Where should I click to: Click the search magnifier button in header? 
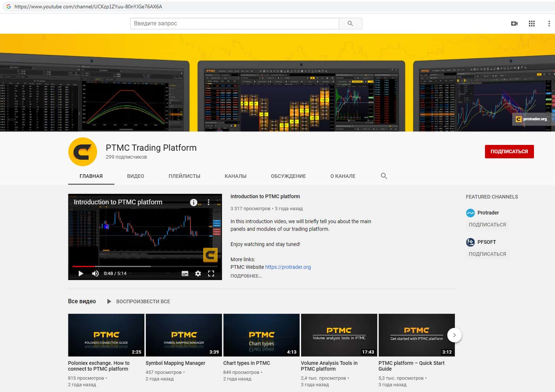[350, 24]
